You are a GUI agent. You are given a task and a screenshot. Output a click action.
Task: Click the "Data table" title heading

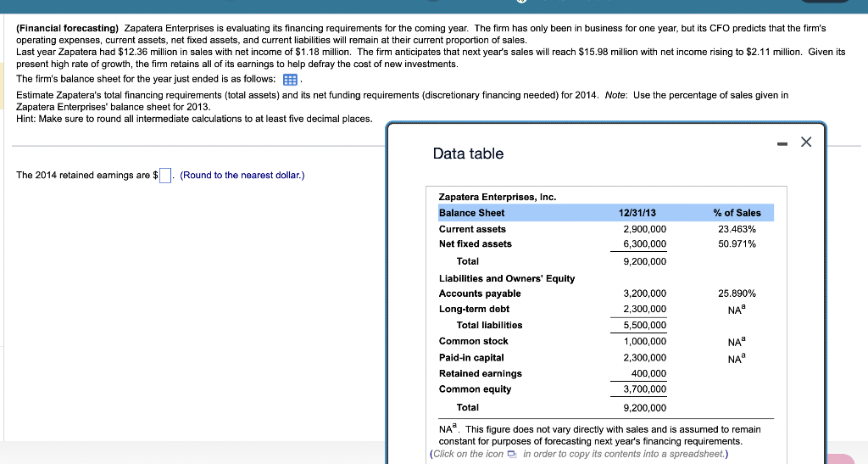pyautogui.click(x=468, y=154)
